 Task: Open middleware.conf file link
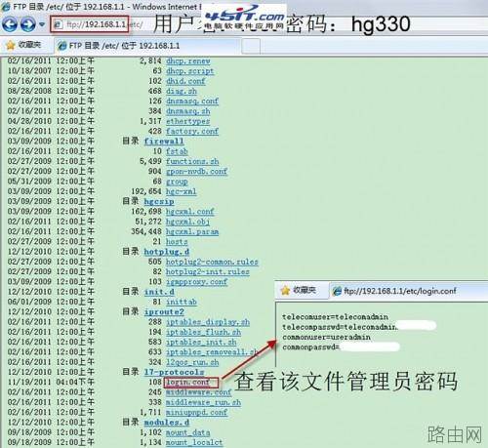198,392
